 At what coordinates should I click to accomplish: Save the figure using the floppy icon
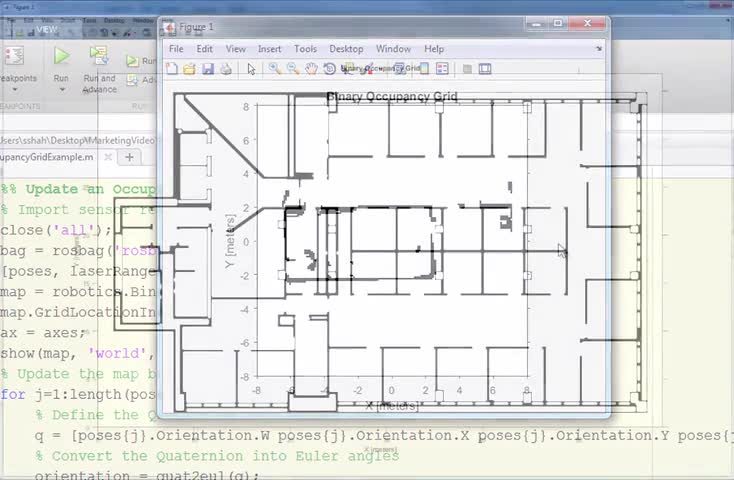[208, 69]
